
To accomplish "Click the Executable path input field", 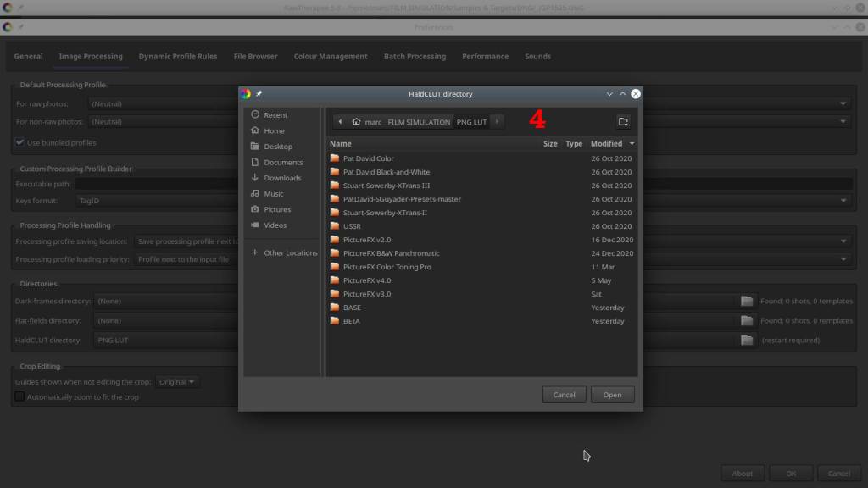I will click(x=464, y=184).
